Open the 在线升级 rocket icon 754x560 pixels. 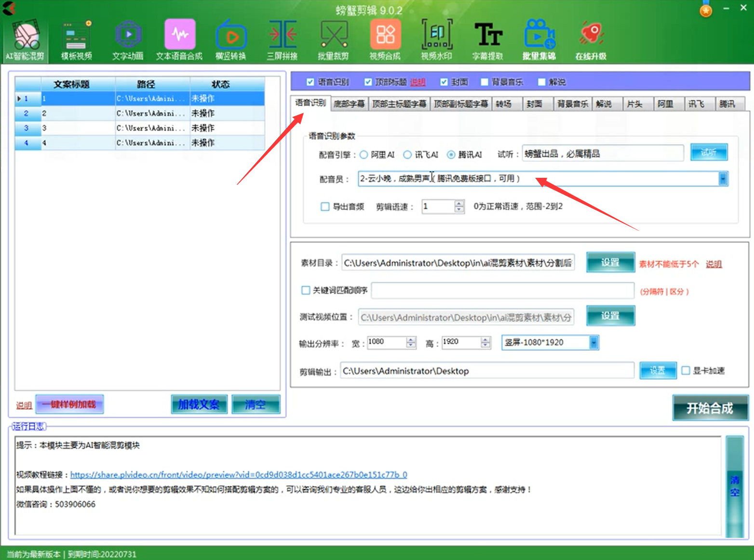(591, 40)
